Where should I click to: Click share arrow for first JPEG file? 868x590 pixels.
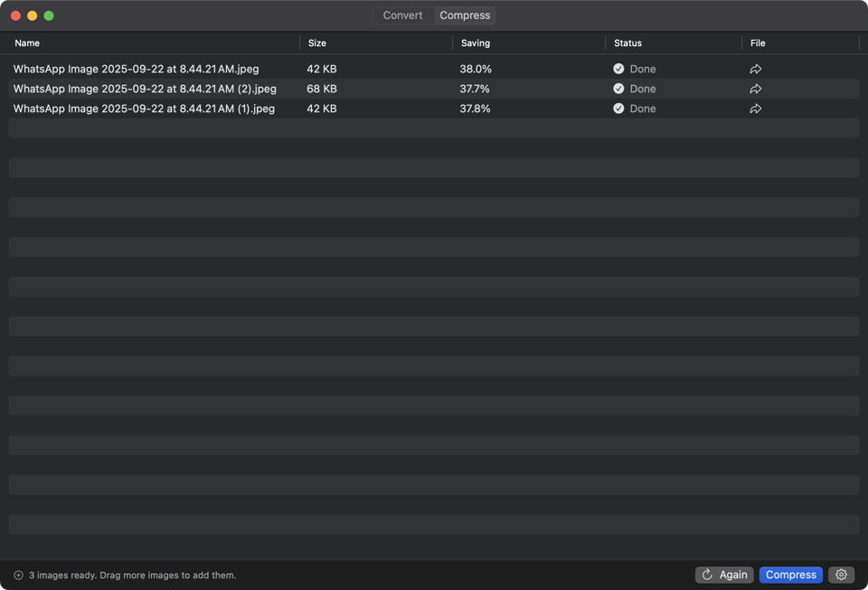click(756, 69)
